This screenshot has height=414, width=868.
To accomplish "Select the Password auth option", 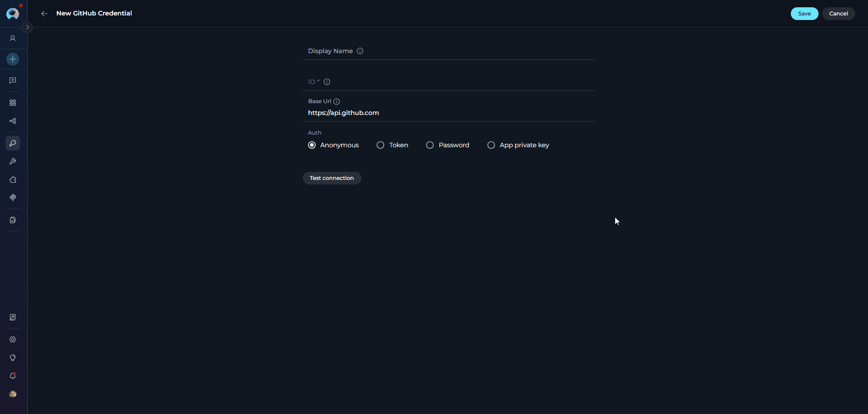I will click(448, 145).
